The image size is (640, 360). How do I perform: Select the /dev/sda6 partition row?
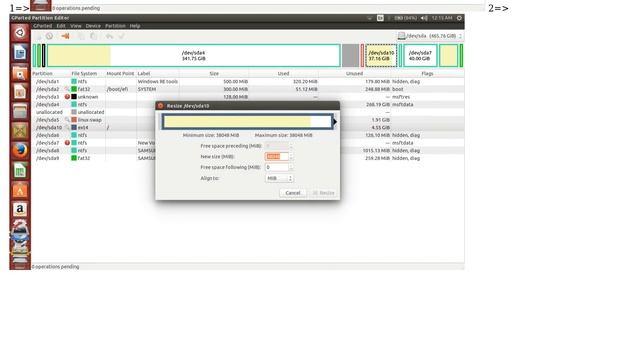click(248, 135)
